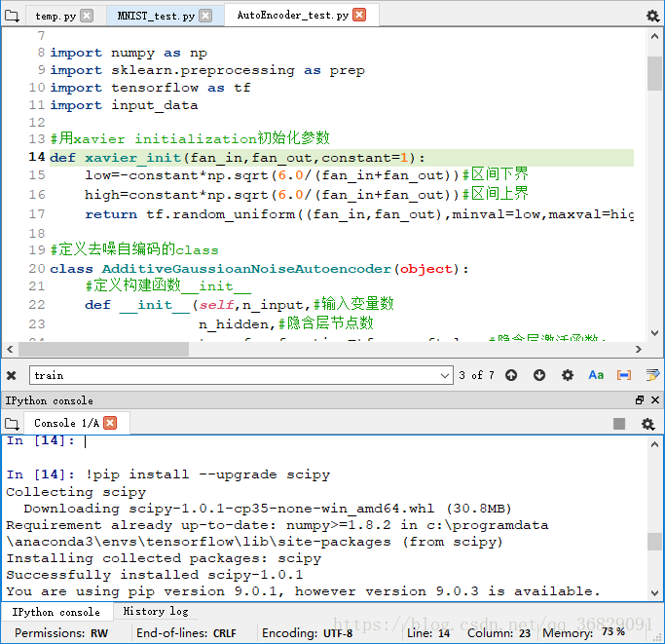The width and height of the screenshot is (665, 644).
Task: Stop the running console kernel
Action: pyautogui.click(x=619, y=424)
